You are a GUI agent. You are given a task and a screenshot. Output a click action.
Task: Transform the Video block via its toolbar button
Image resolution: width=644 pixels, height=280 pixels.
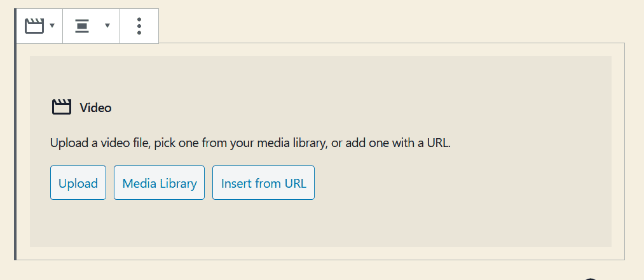[x=39, y=26]
